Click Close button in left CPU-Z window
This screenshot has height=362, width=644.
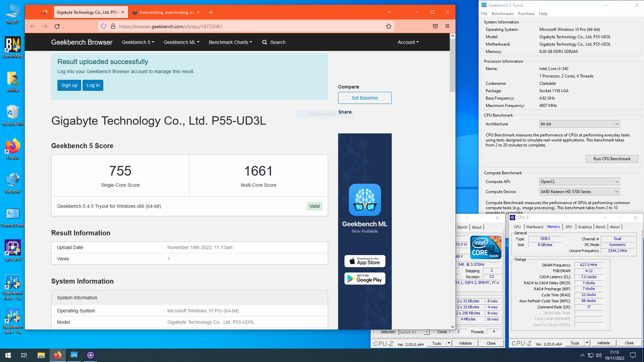[491, 343]
